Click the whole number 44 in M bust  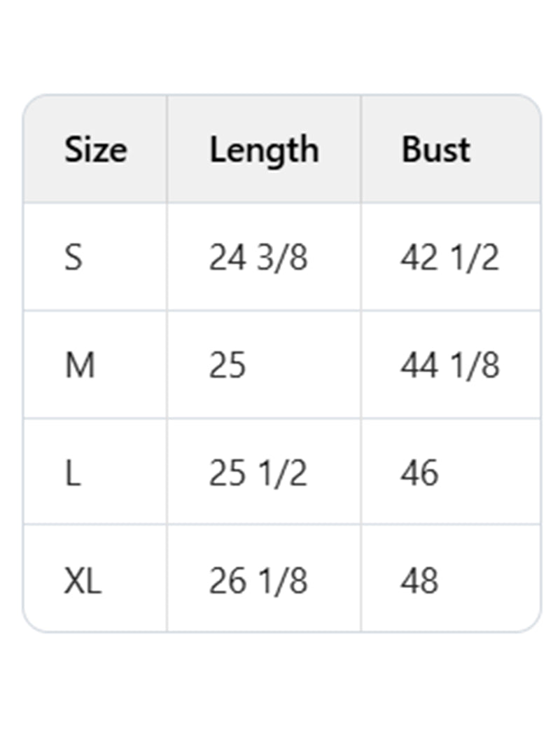tap(419, 365)
